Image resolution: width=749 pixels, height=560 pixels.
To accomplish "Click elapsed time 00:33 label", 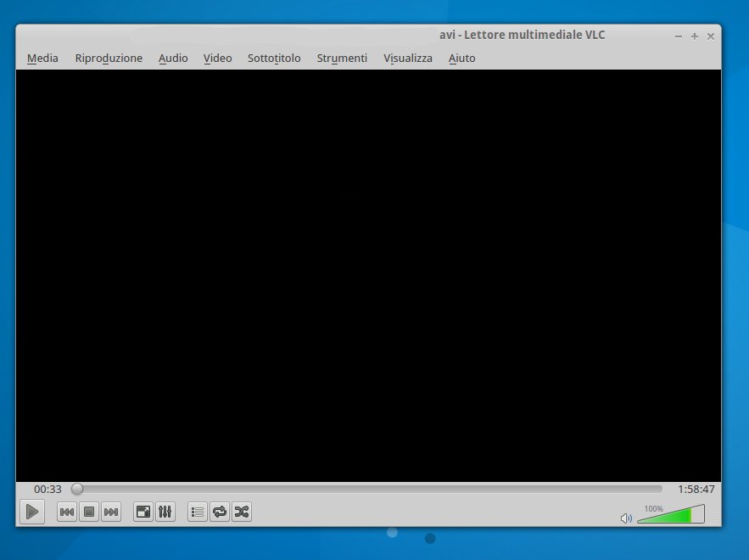I will click(x=48, y=490).
